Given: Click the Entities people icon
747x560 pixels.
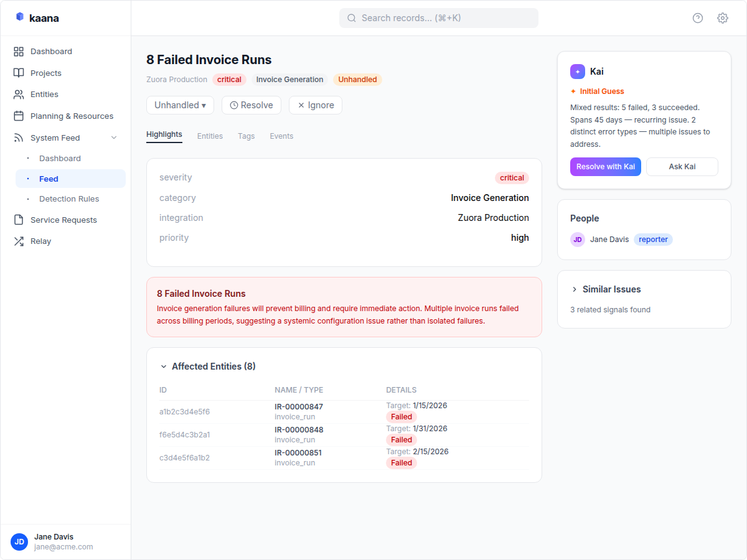Looking at the screenshot, I should tap(19, 95).
